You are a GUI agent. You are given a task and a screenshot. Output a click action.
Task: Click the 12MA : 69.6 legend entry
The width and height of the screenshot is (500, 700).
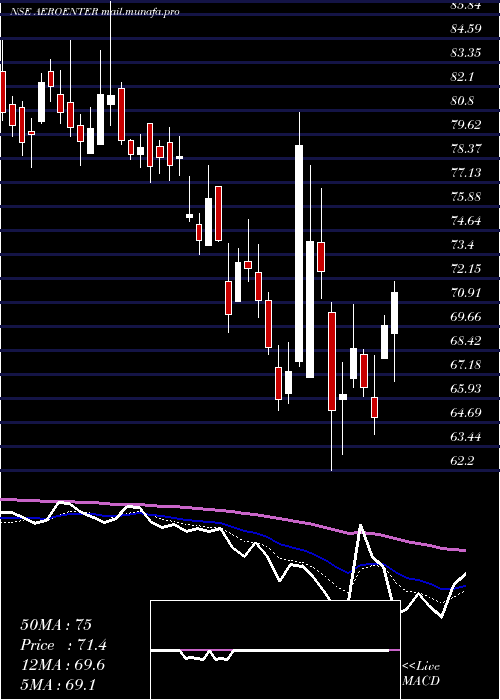[62, 665]
